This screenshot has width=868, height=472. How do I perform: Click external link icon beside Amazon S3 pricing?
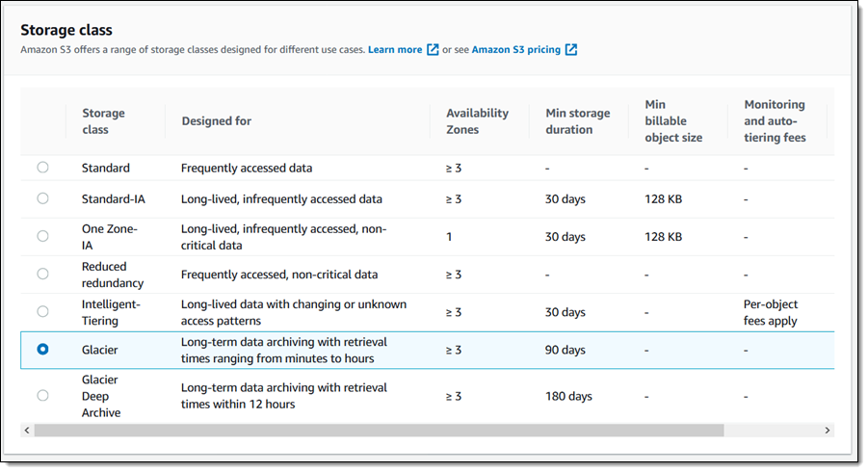click(x=571, y=49)
